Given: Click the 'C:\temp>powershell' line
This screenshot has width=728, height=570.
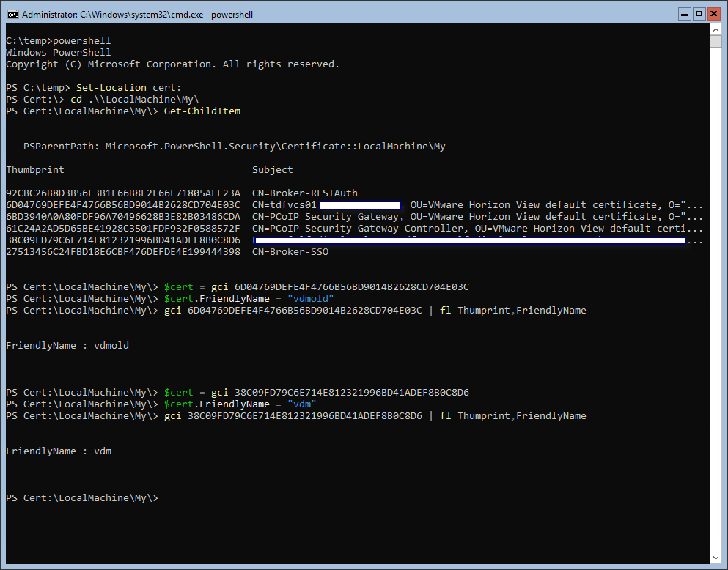Looking at the screenshot, I should (59, 41).
